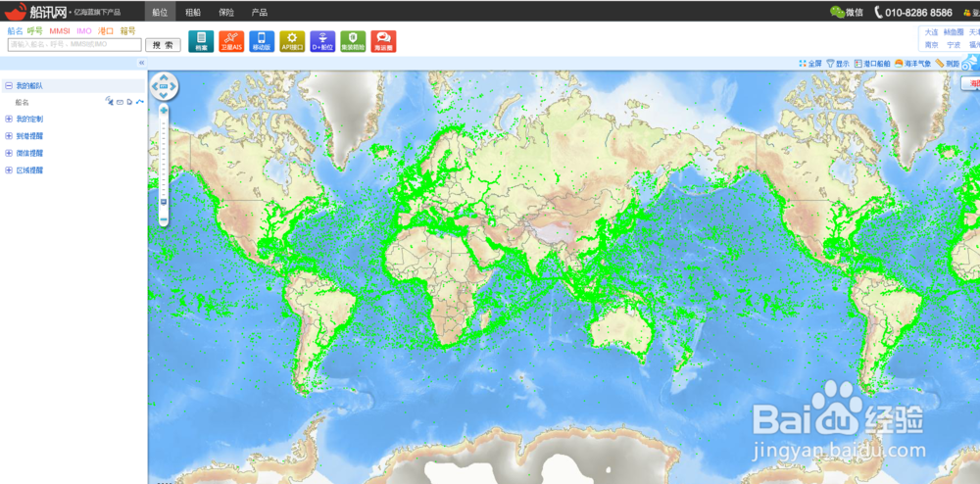
Task: Toggle 全屏 fullscreen mode
Action: [810, 63]
